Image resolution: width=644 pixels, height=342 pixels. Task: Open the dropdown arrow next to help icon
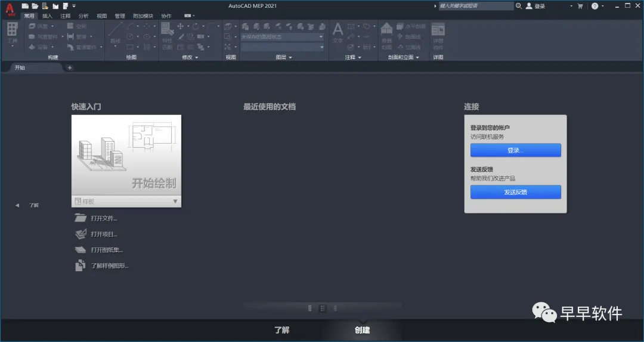click(x=602, y=6)
